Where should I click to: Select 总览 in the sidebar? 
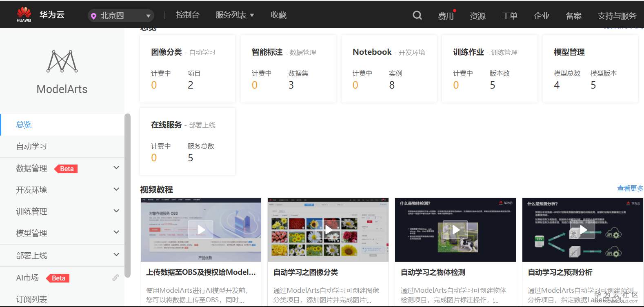coord(62,125)
